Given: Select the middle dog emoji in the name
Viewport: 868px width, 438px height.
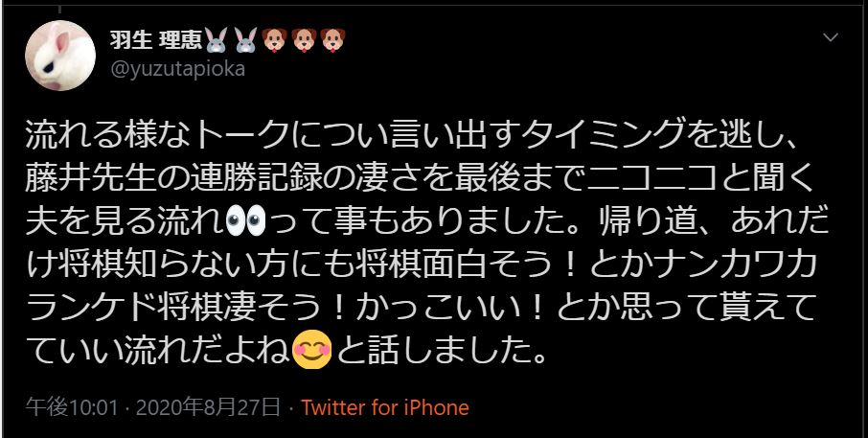Looking at the screenshot, I should click(304, 40).
